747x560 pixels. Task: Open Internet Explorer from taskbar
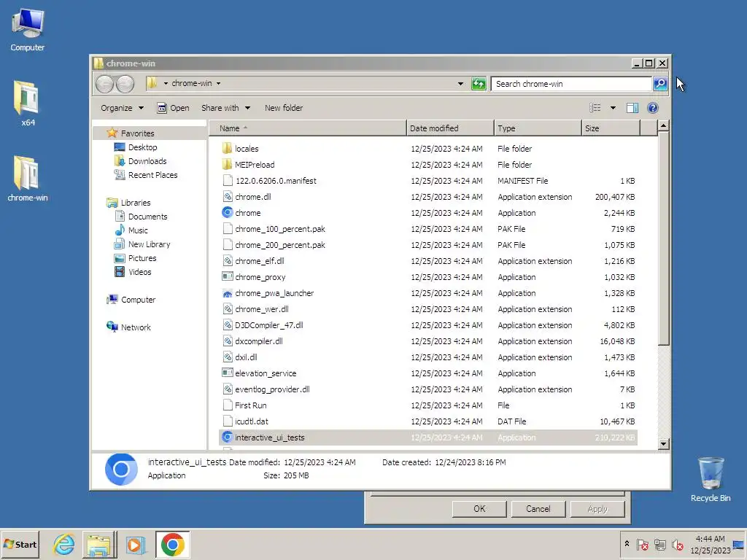64,544
